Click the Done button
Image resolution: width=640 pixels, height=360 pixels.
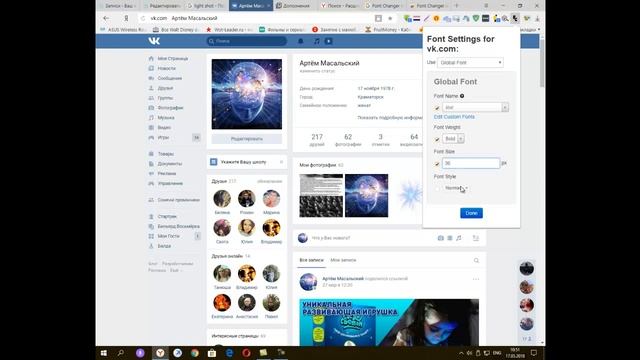coord(471,213)
